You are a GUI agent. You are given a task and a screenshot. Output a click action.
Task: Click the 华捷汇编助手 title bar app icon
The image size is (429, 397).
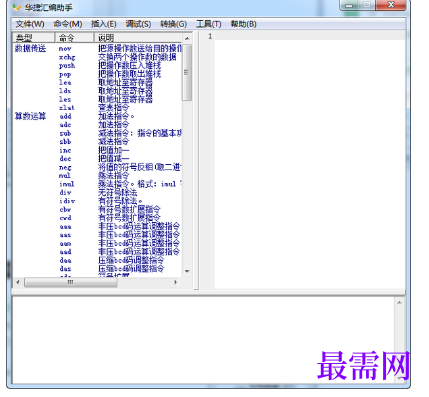pyautogui.click(x=16, y=7)
